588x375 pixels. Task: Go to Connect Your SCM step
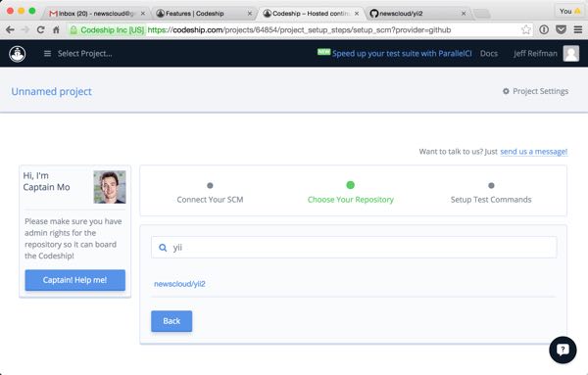(210, 193)
